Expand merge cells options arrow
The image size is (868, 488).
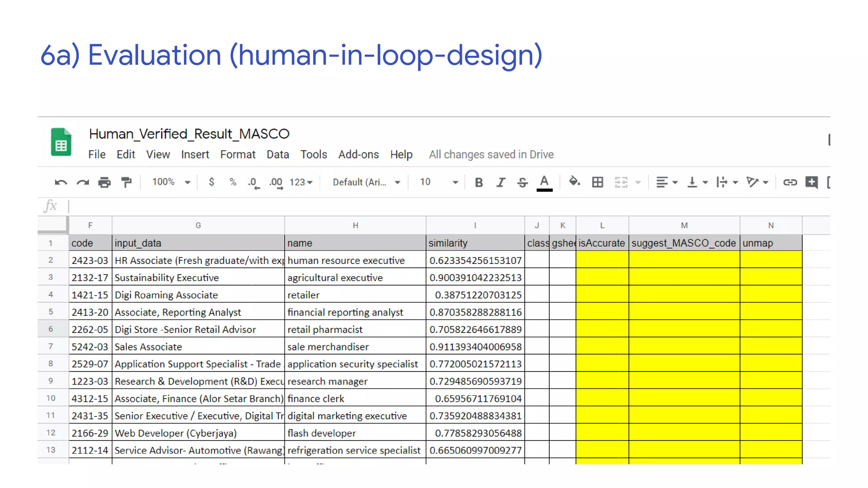click(638, 183)
